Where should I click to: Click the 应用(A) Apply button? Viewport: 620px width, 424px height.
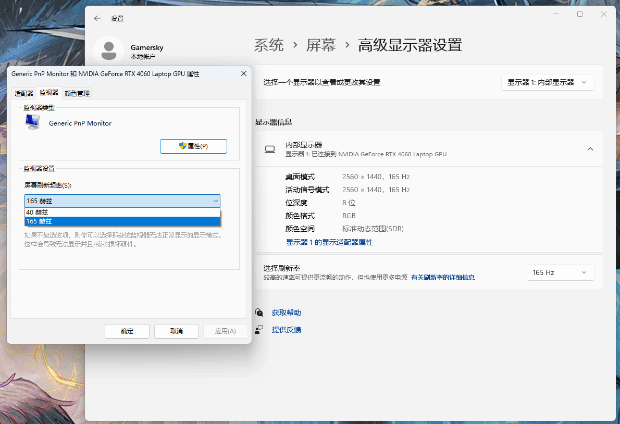point(225,331)
